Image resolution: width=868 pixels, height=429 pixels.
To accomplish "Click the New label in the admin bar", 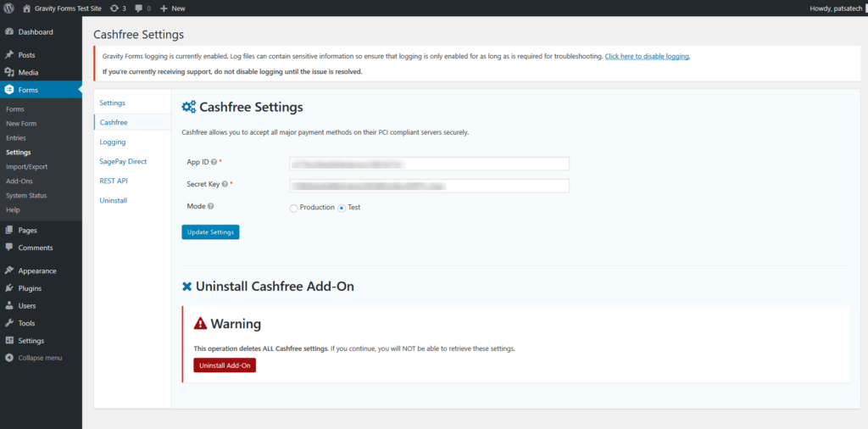I will click(x=178, y=8).
